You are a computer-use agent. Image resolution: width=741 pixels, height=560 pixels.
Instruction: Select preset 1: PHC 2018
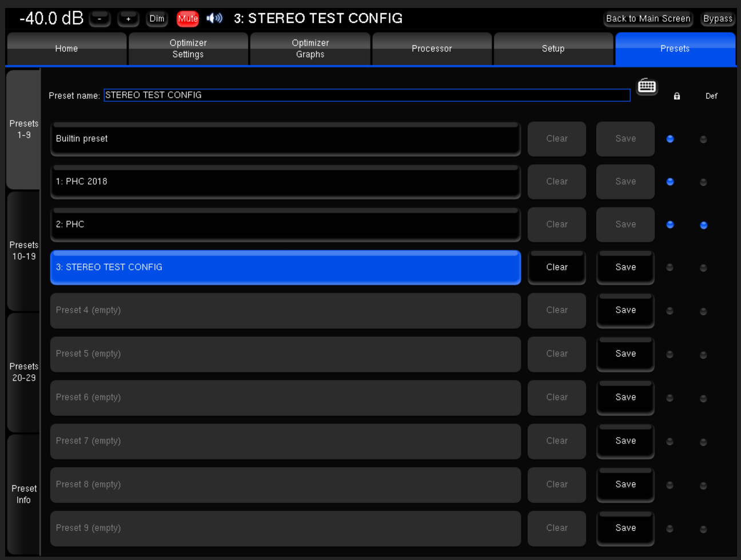click(285, 182)
